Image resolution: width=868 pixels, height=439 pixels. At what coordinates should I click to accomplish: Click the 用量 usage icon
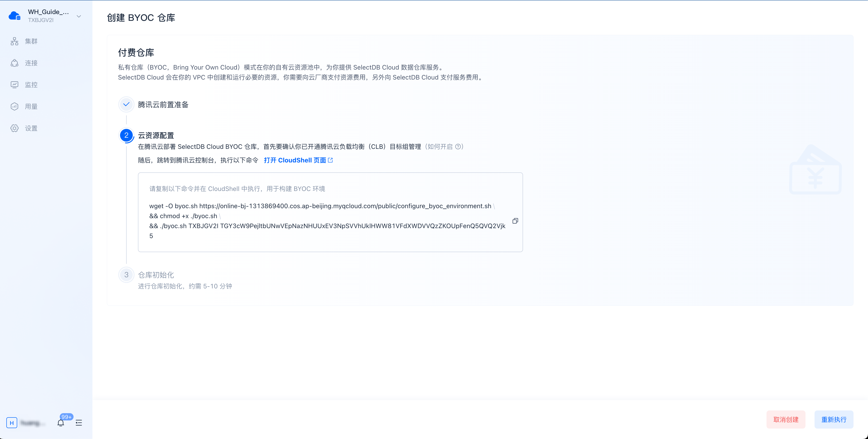[x=14, y=106]
